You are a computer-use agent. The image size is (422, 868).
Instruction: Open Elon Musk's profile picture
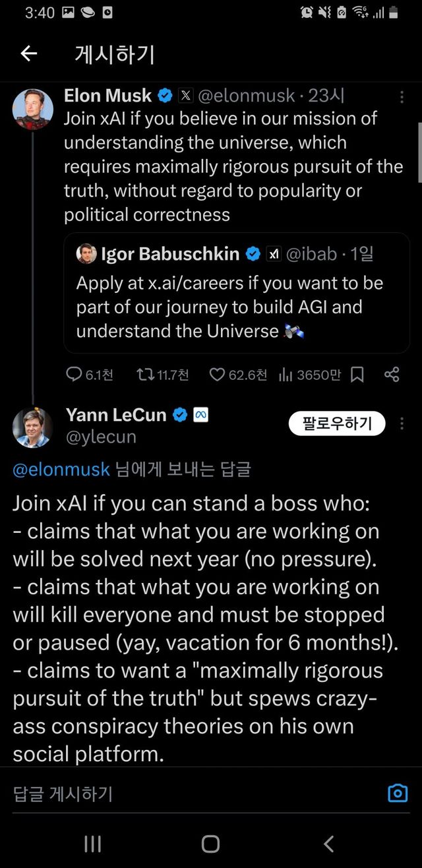coord(33,109)
